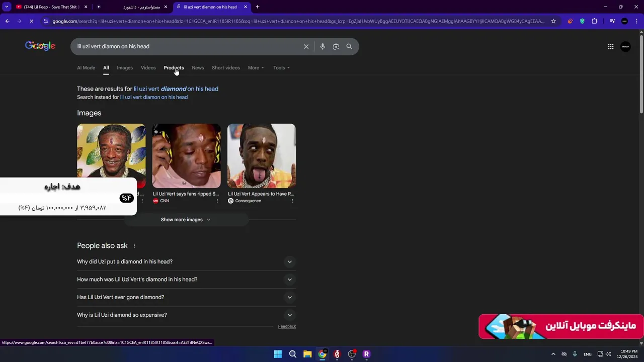Open three-dot options on Consequence image result

tap(292, 201)
